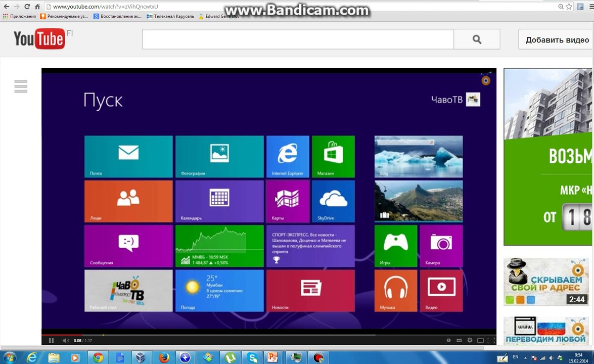This screenshot has height=364, width=594.
Task: Reload the page with the refresh icon
Action: pos(27,7)
